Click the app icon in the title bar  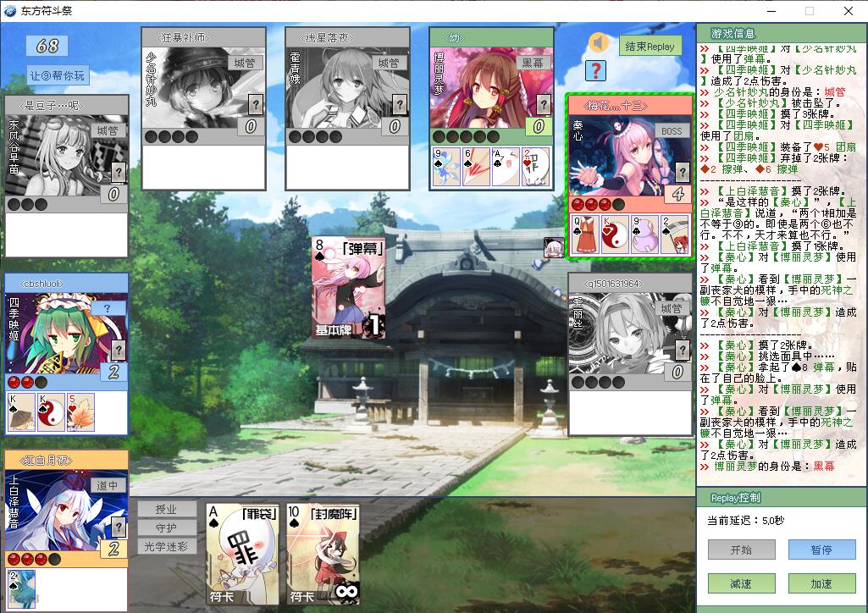click(x=10, y=10)
